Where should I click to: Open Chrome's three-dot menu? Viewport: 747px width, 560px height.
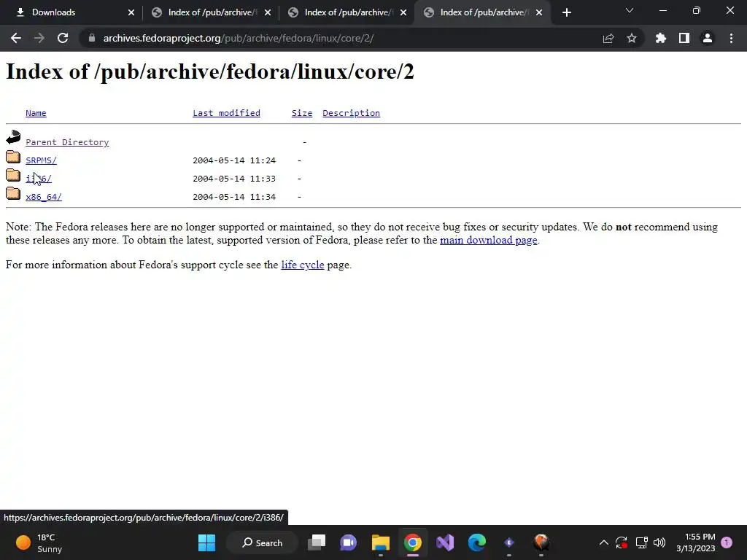pyautogui.click(x=731, y=38)
